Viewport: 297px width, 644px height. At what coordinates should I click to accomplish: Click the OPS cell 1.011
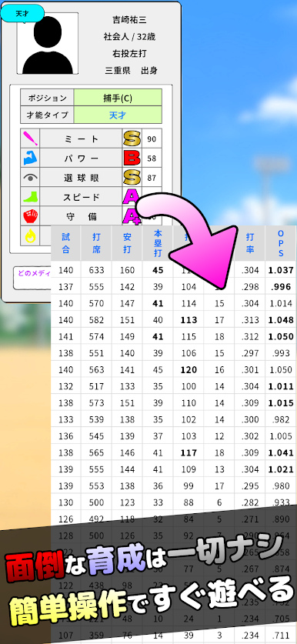tap(281, 386)
